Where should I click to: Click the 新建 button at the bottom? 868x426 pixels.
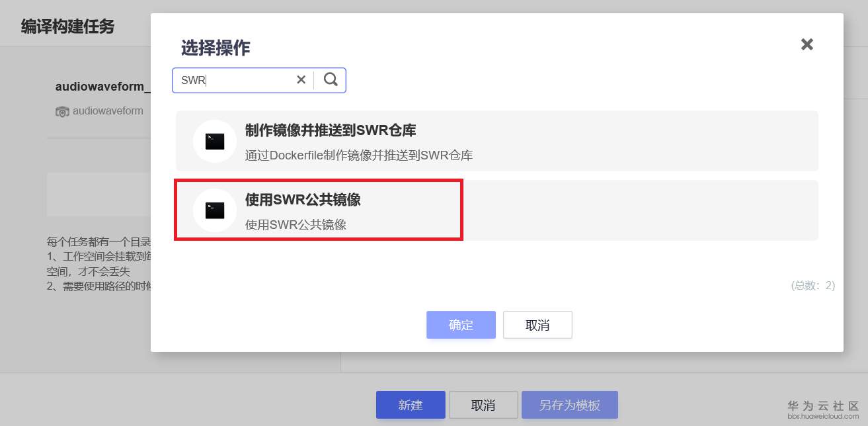click(x=411, y=405)
